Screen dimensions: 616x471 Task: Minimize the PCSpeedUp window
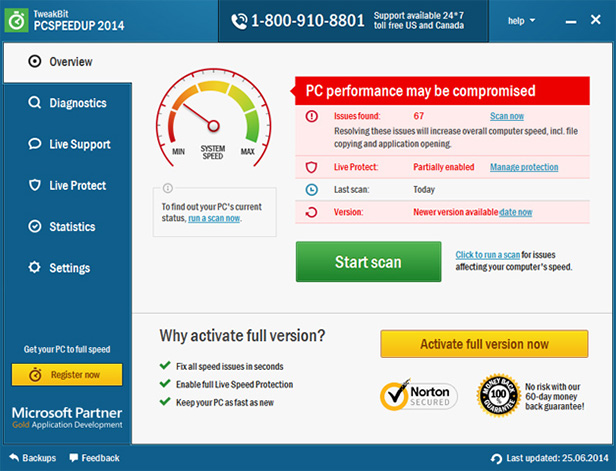(571, 22)
